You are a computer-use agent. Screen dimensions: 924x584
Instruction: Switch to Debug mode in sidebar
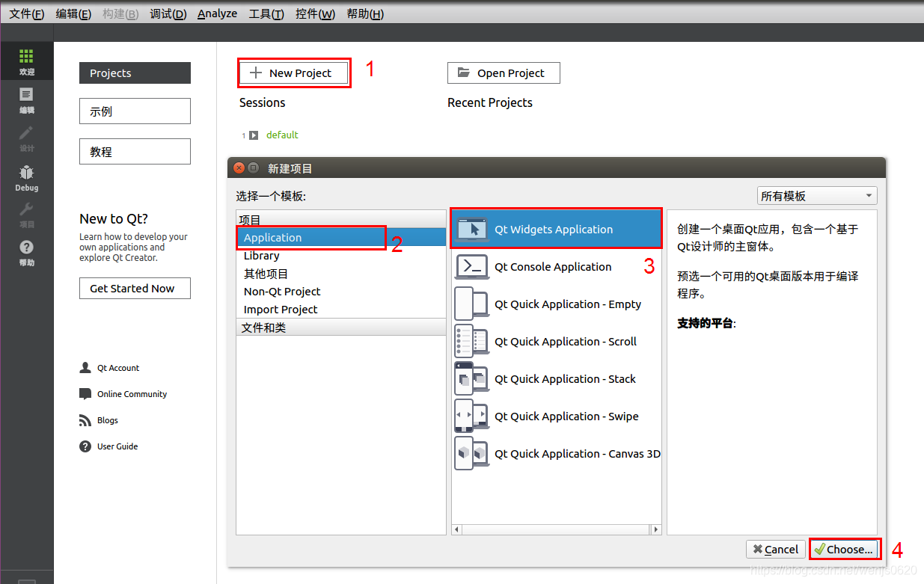coord(26,178)
